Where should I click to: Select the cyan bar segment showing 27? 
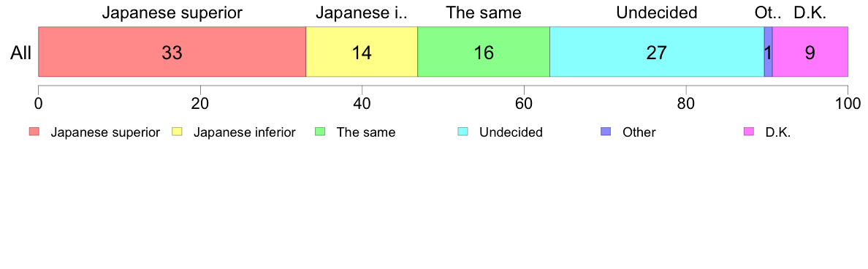[657, 51]
